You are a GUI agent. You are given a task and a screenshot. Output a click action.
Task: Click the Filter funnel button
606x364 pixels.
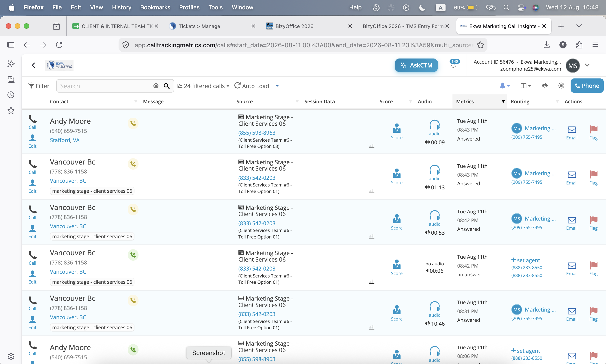pos(39,86)
